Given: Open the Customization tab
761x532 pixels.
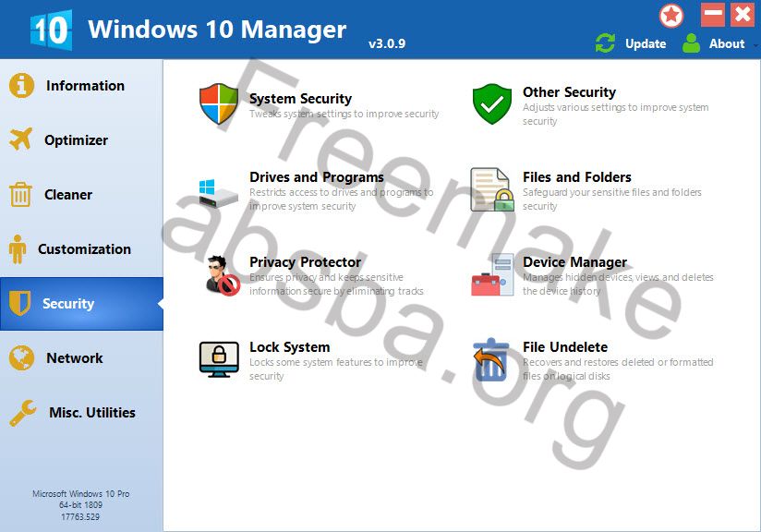Looking at the screenshot, I should point(84,249).
